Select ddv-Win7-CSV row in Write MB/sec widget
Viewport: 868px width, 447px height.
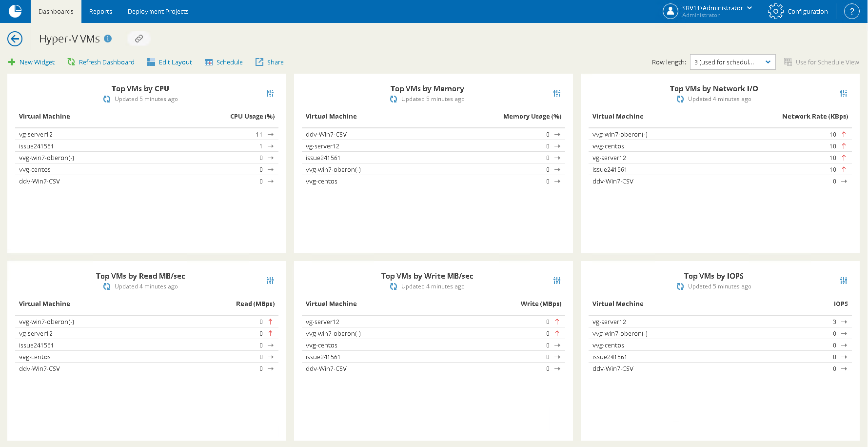(x=434, y=368)
